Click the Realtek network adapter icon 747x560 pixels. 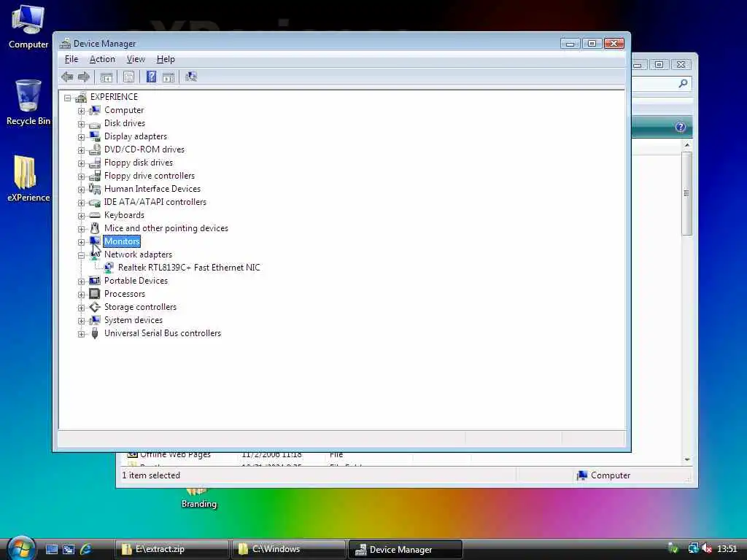coord(109,268)
